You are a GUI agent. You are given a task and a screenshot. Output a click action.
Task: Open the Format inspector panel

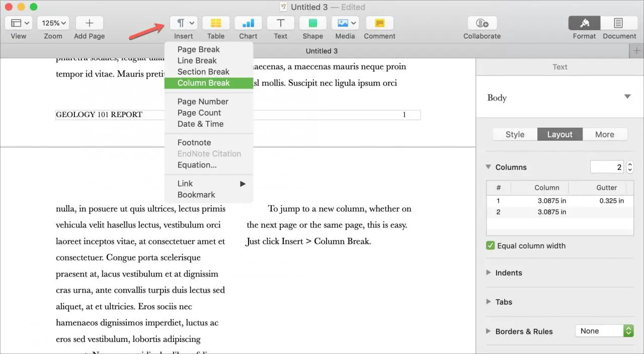(x=584, y=23)
